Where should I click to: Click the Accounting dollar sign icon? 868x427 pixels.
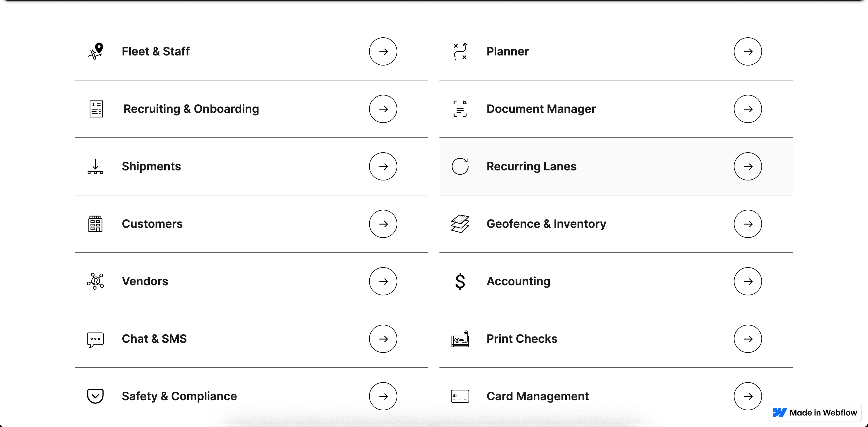(x=460, y=281)
